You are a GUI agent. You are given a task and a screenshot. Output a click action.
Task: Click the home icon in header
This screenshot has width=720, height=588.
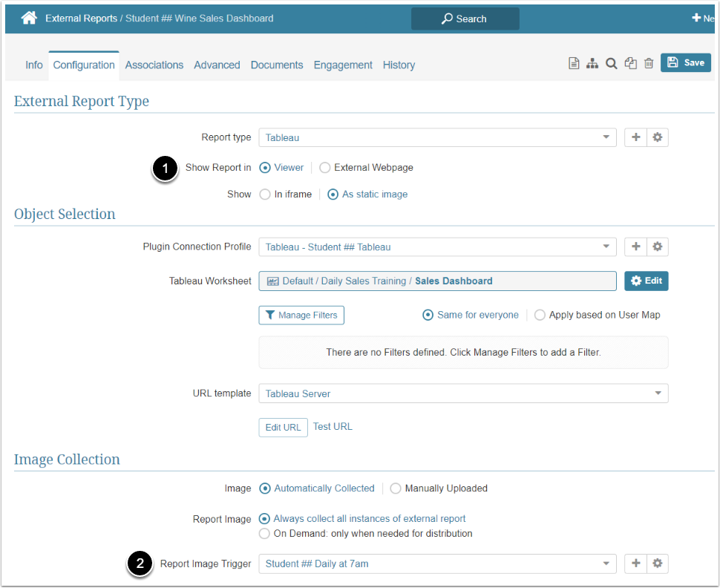coord(29,19)
